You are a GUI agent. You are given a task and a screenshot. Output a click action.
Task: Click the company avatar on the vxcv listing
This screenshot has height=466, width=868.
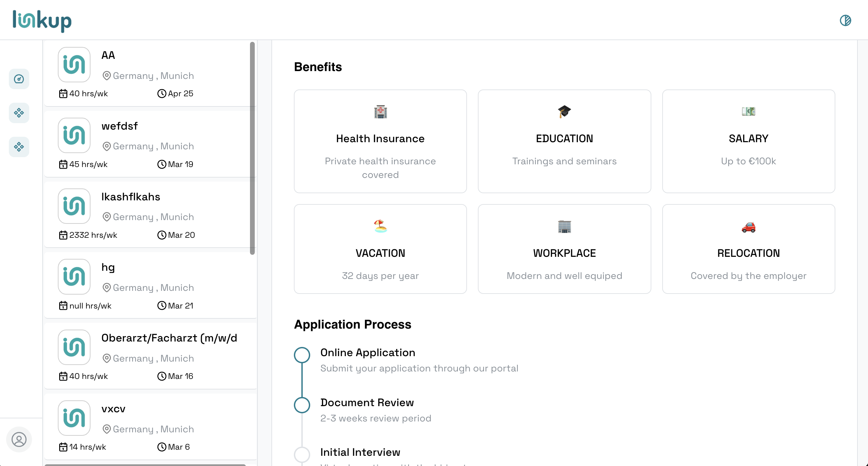point(74,418)
